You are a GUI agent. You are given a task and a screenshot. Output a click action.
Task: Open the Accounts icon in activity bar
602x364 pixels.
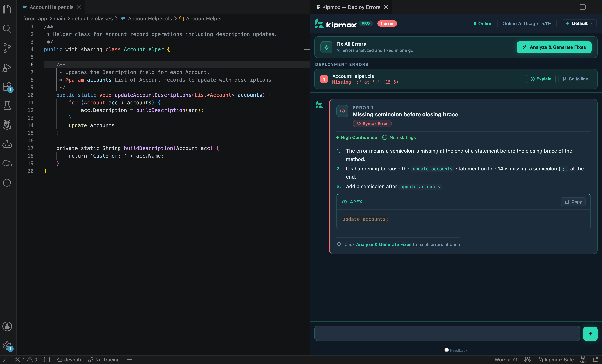(x=7, y=326)
